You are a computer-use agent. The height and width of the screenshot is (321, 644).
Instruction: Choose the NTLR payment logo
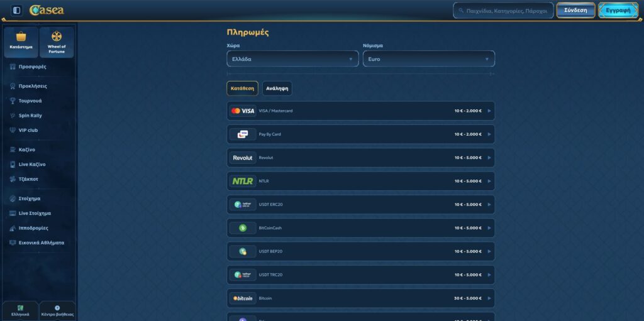point(243,182)
